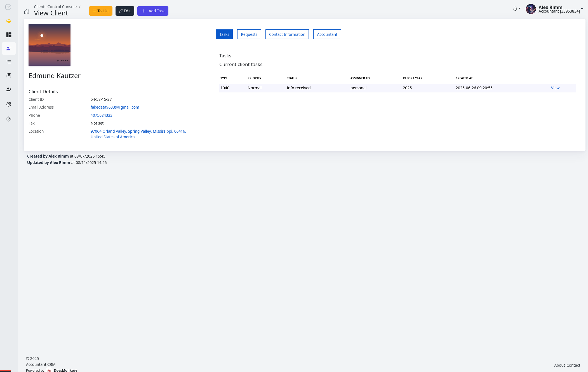Click the Add Task button
This screenshot has width=588, height=372.
coord(153,11)
